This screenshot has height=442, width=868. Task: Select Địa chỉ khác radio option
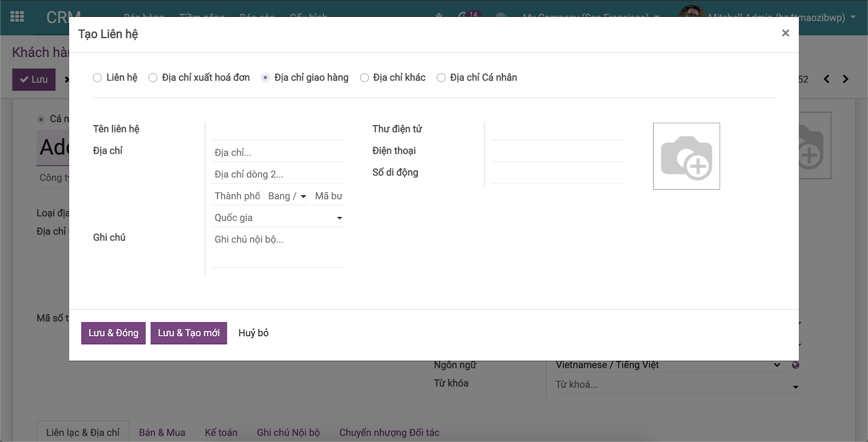coord(365,78)
